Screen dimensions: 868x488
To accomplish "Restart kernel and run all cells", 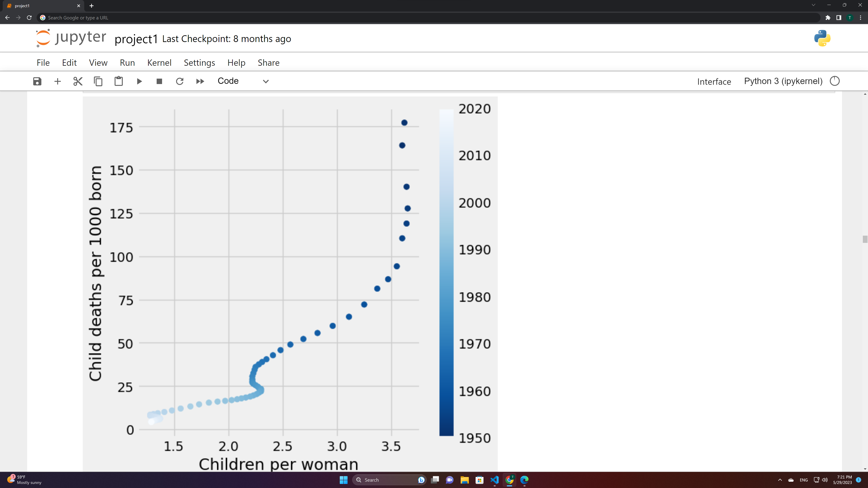I will coord(200,81).
